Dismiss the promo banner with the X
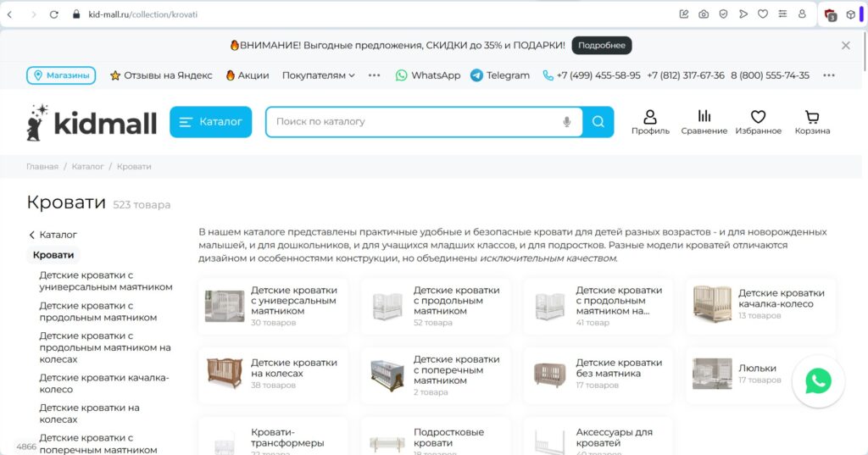 [845, 46]
